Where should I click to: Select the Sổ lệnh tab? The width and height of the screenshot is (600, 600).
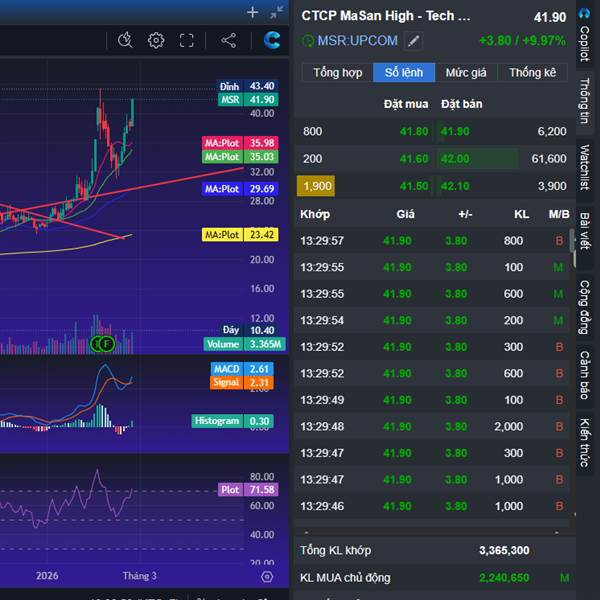coord(404,72)
